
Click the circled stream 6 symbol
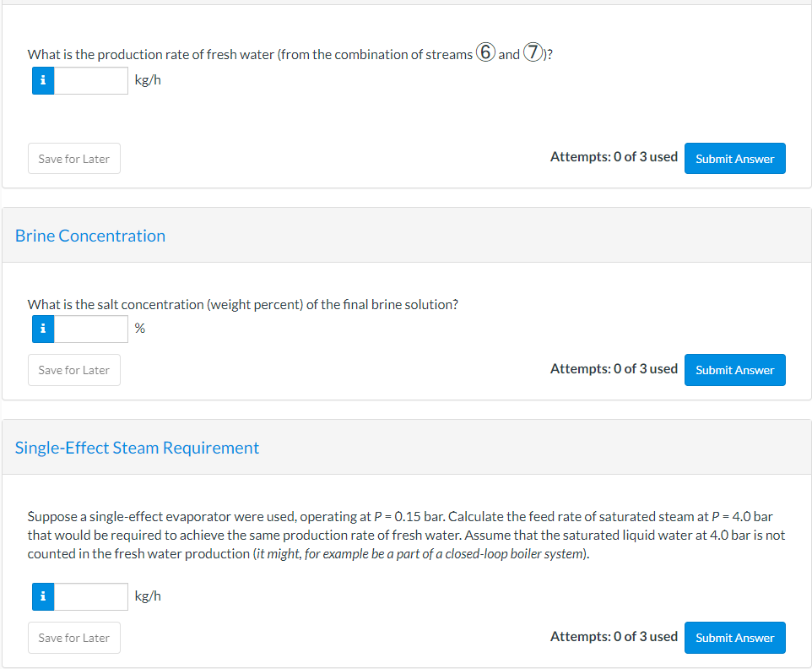pyautogui.click(x=485, y=52)
